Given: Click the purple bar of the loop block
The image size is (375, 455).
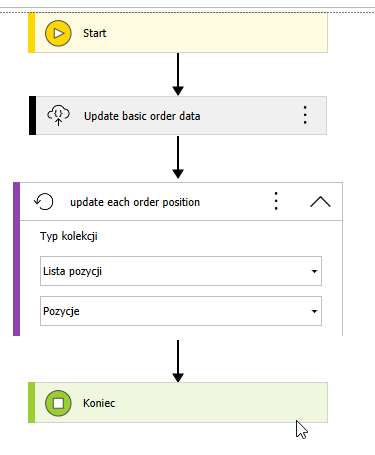Looking at the screenshot, I should 16,259.
